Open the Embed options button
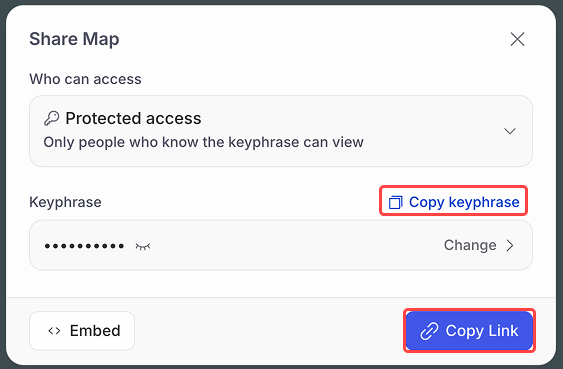 pyautogui.click(x=82, y=331)
